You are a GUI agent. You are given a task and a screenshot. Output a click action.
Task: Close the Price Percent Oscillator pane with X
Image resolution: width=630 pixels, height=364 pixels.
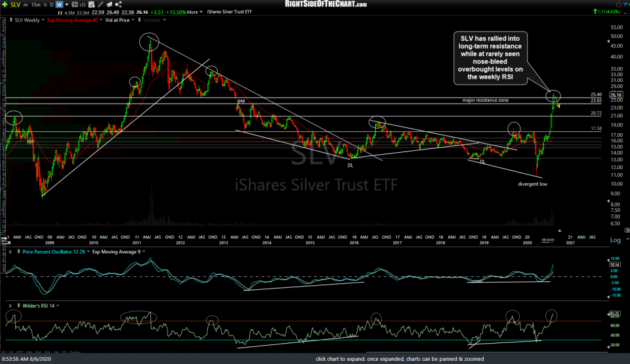coord(10,252)
